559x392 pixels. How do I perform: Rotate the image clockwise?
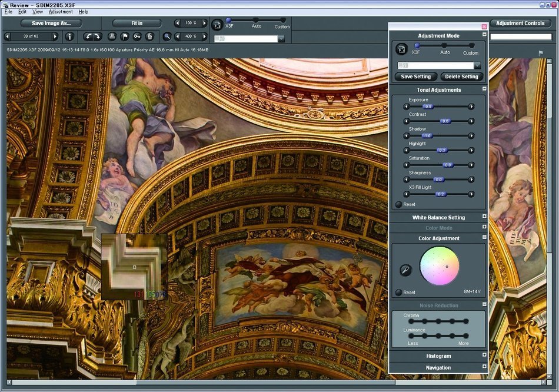coord(97,36)
